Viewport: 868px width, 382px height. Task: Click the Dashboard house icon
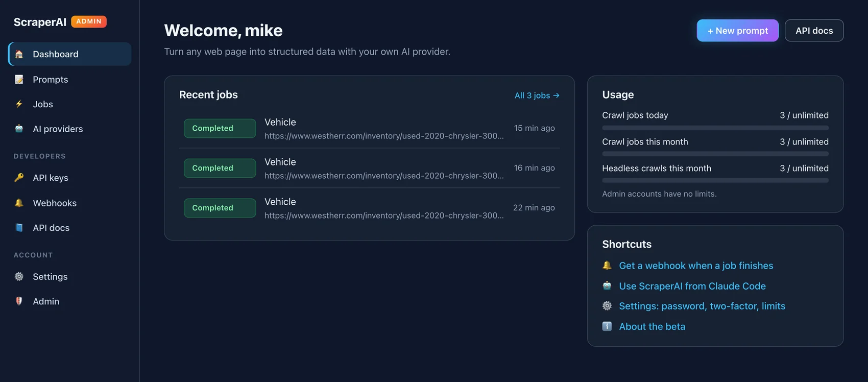[19, 54]
